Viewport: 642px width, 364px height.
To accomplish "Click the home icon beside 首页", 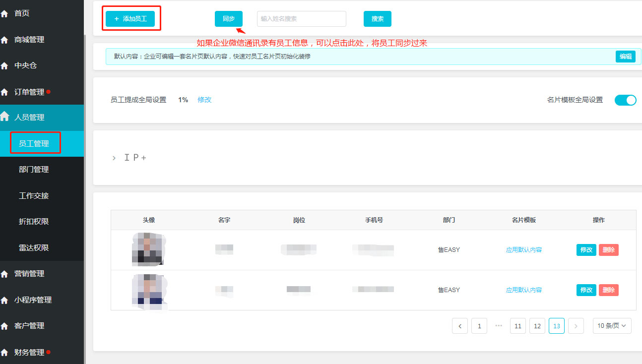I will pyautogui.click(x=4, y=14).
